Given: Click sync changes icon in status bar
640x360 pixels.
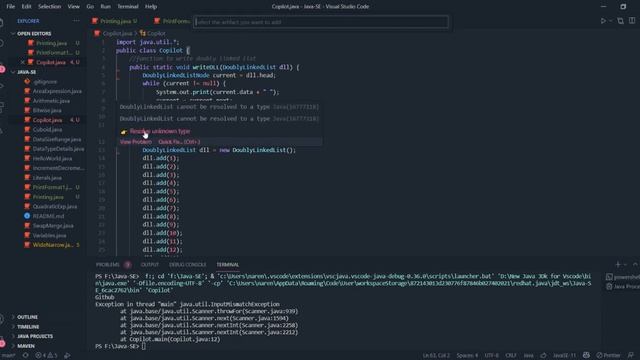Looking at the screenshot, I should pos(25,356).
